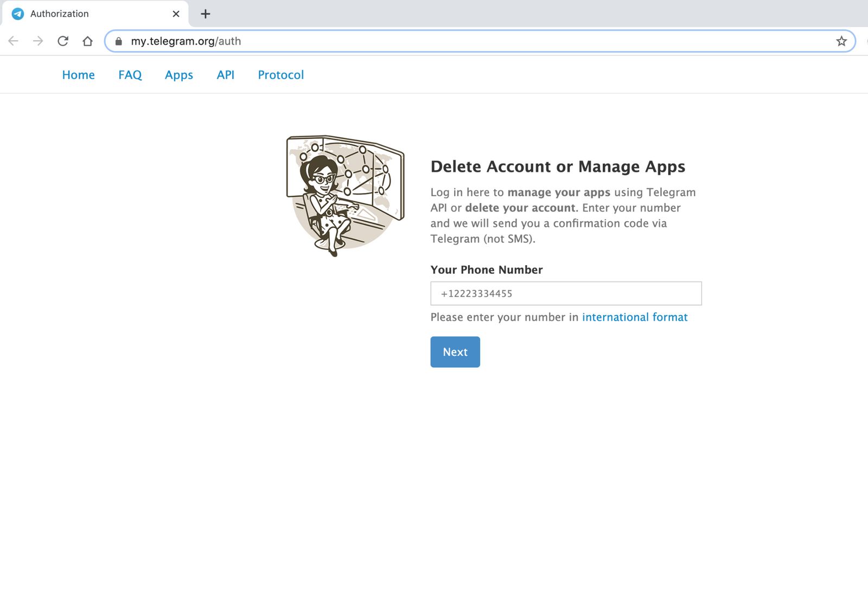Close the Authorization tab

[x=176, y=14]
